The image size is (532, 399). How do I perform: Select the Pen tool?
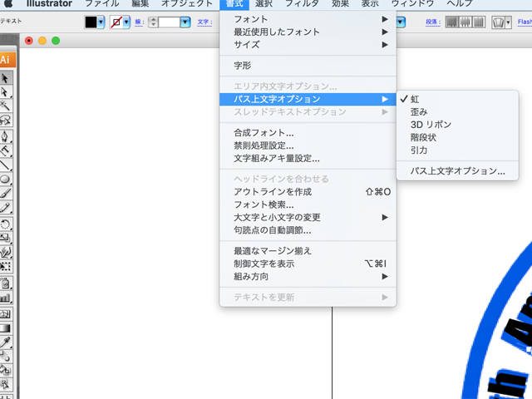pos(6,136)
